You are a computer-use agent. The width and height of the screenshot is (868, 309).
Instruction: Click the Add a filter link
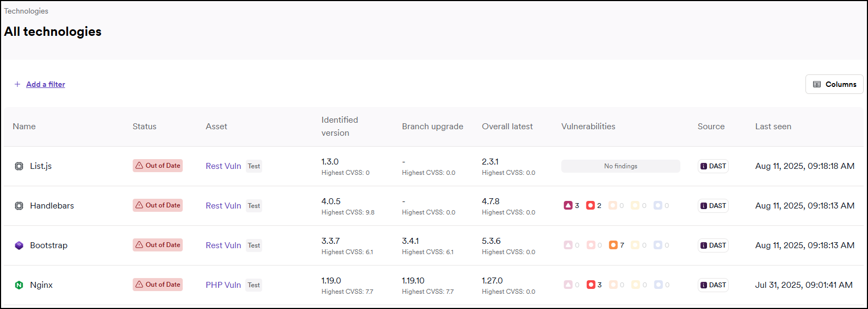(46, 84)
